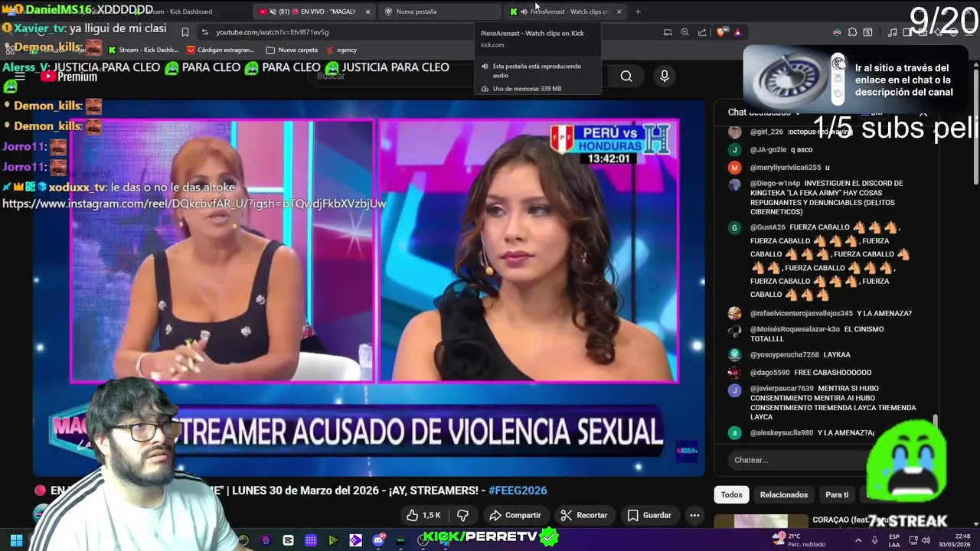The height and width of the screenshot is (551, 980).
Task: Close the PieroArenast Kick tab
Action: [x=619, y=11]
